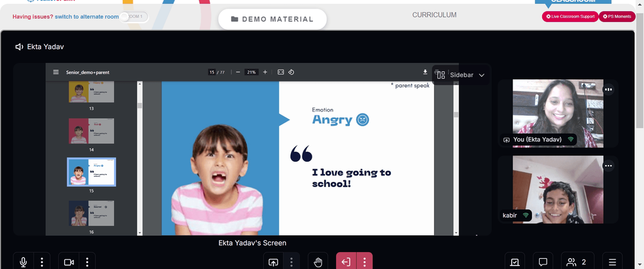644x269 pixels.
Task: Select page 14 thumbnail in PDF sidebar
Action: click(91, 131)
